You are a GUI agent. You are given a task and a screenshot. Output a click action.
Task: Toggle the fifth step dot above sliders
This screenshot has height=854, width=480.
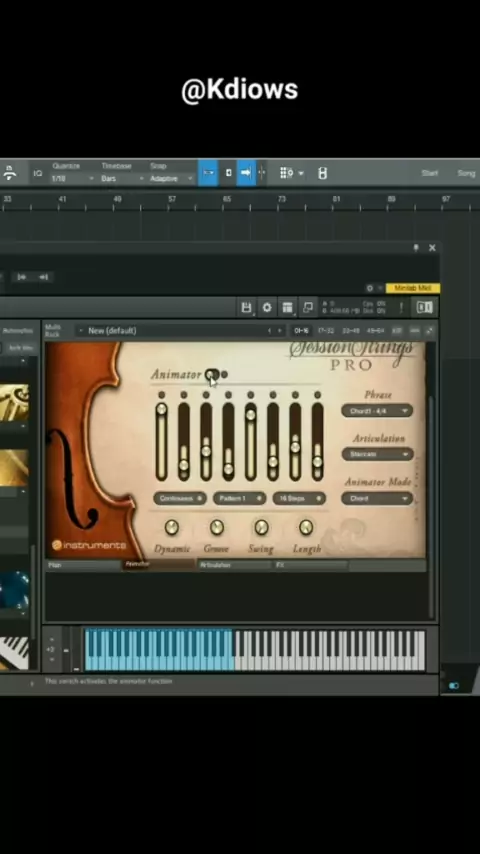point(251,394)
